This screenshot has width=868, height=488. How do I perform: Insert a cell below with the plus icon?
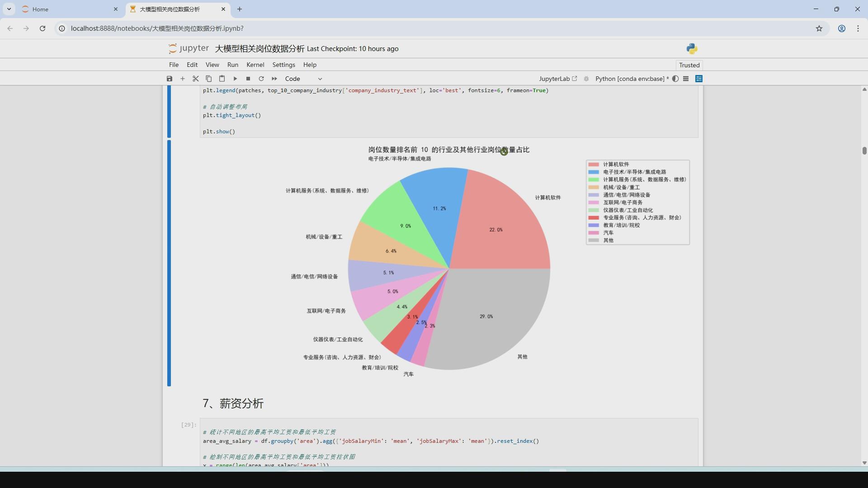tap(183, 79)
